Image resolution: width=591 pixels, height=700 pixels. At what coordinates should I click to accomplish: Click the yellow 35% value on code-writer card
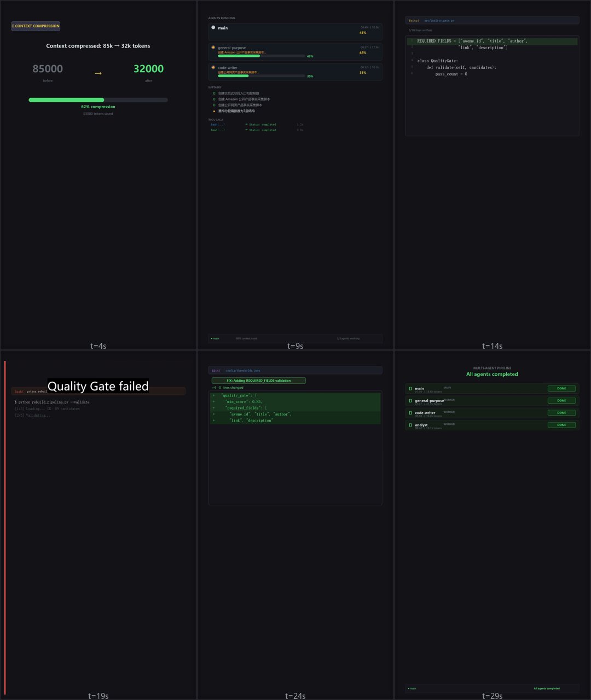(363, 72)
